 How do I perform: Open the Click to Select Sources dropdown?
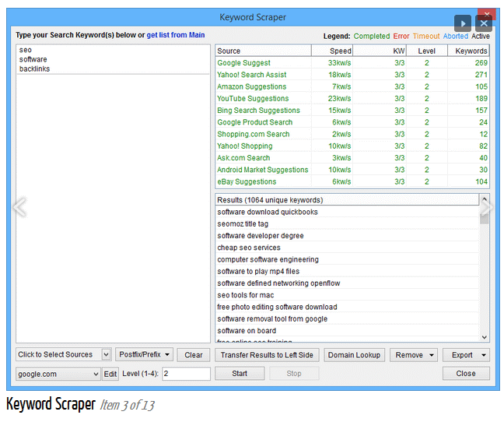point(64,354)
